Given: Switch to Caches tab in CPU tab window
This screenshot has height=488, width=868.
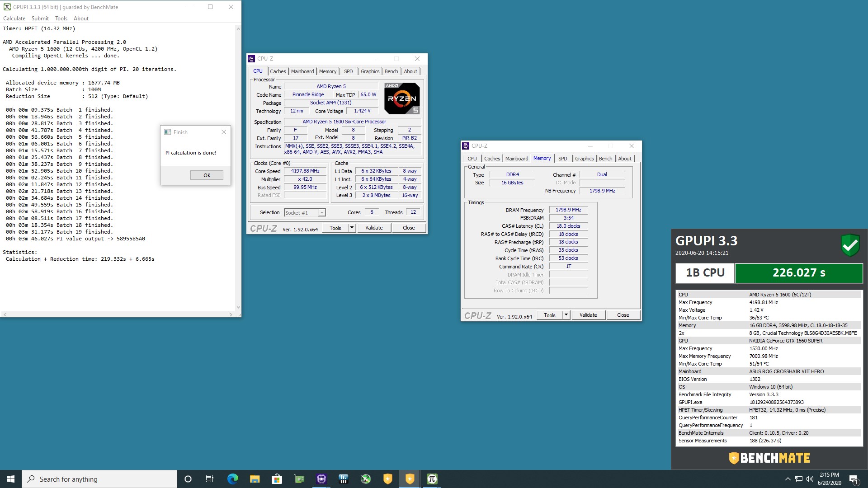Looking at the screenshot, I should tap(278, 71).
